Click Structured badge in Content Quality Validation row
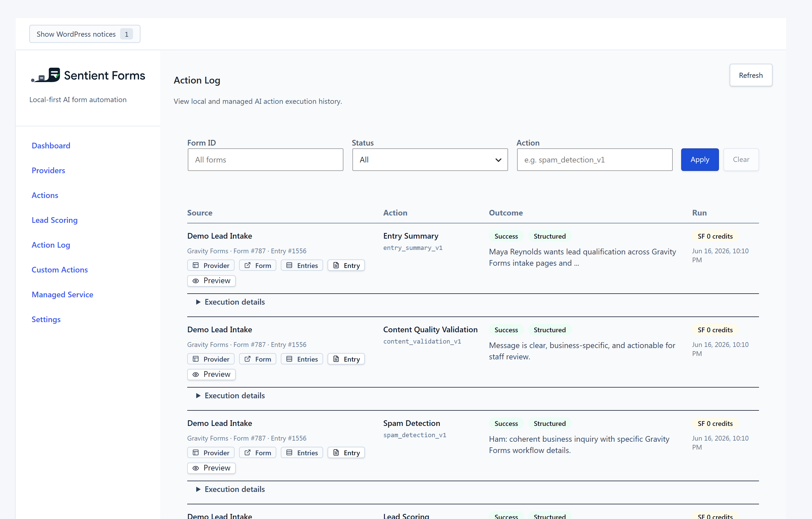This screenshot has width=812, height=519. click(x=550, y=330)
